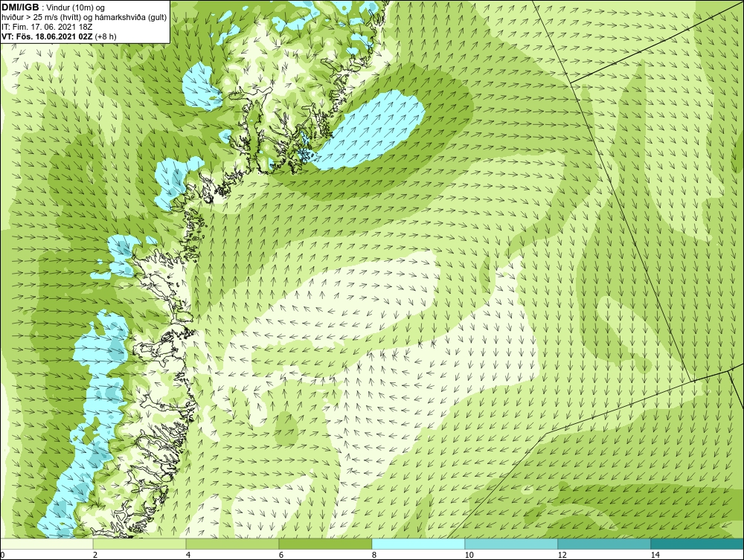Select the 4–6 m/s green band
The image size is (744, 560).
[232, 544]
